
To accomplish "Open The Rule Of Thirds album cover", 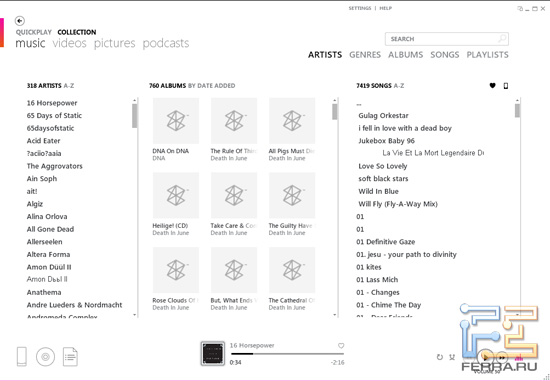I will pos(234,121).
